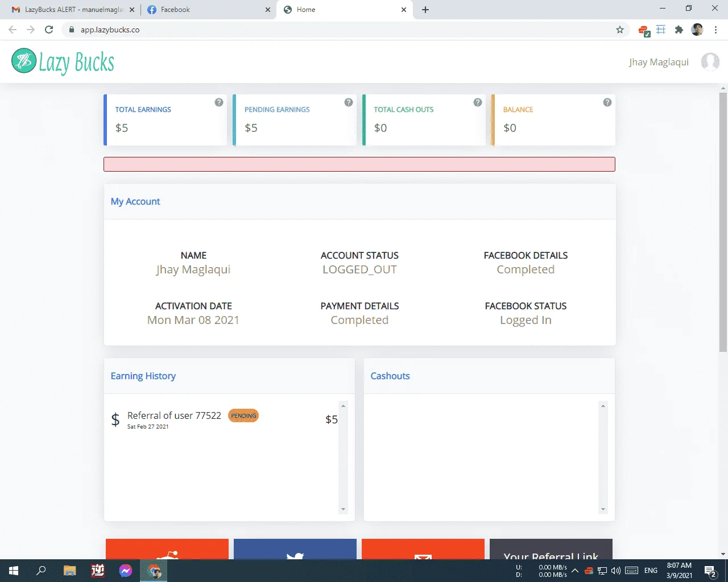Click the LOGGED_OUT account status
Viewport: 728px width, 582px height.
coord(359,269)
